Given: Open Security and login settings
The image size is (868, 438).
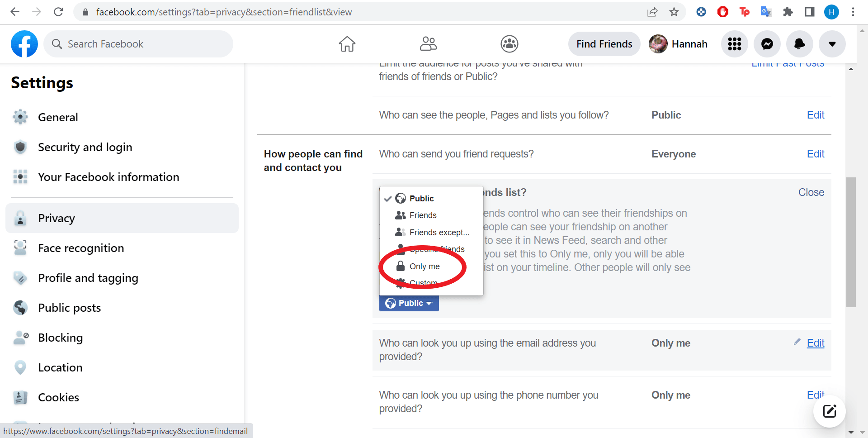Looking at the screenshot, I should tap(122, 147).
